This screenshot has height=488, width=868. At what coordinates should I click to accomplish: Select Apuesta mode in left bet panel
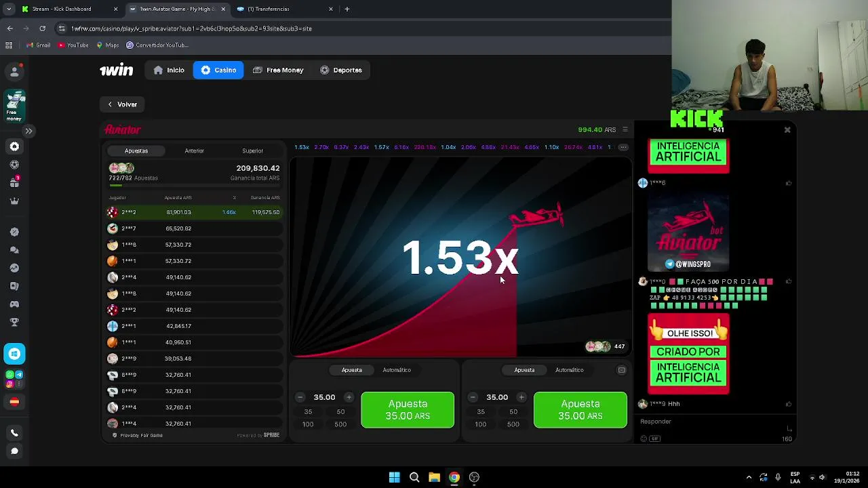(351, 370)
